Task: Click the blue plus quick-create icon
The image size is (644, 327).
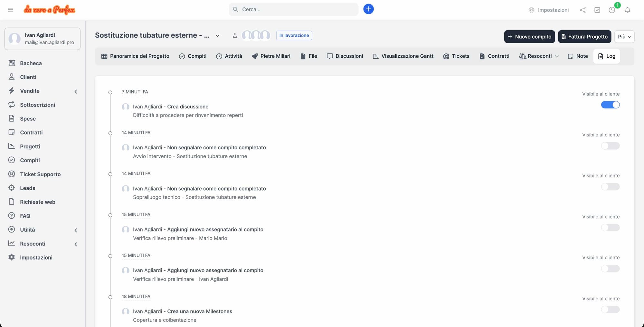Action: pos(368,9)
